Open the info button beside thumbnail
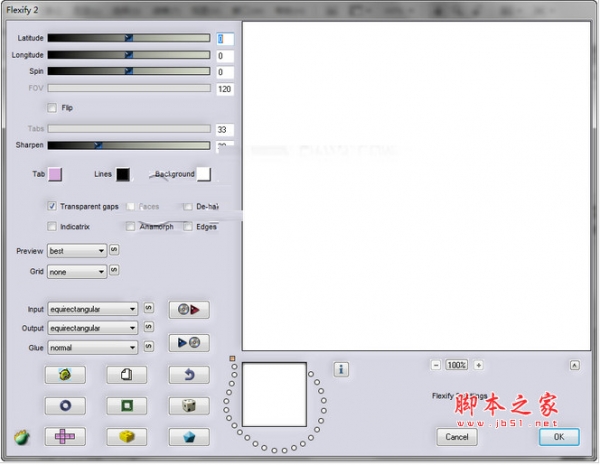This screenshot has width=600, height=465. 341,370
